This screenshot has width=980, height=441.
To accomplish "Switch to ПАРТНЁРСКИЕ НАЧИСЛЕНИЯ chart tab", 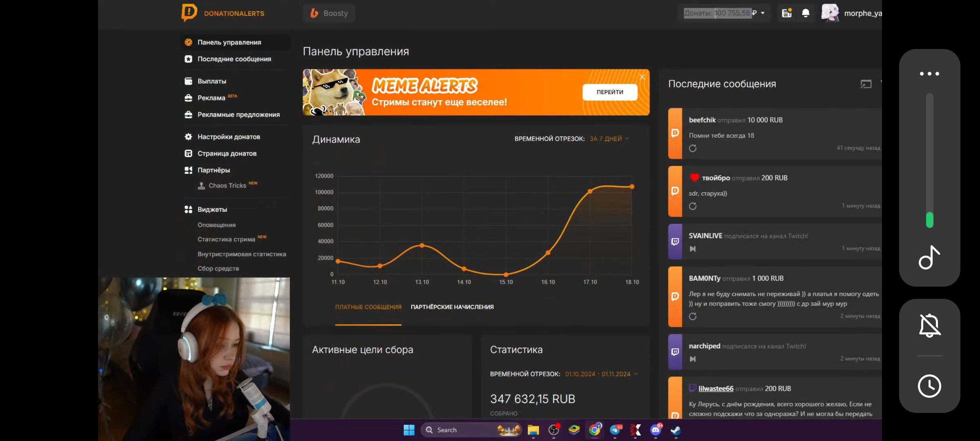I will click(x=452, y=307).
